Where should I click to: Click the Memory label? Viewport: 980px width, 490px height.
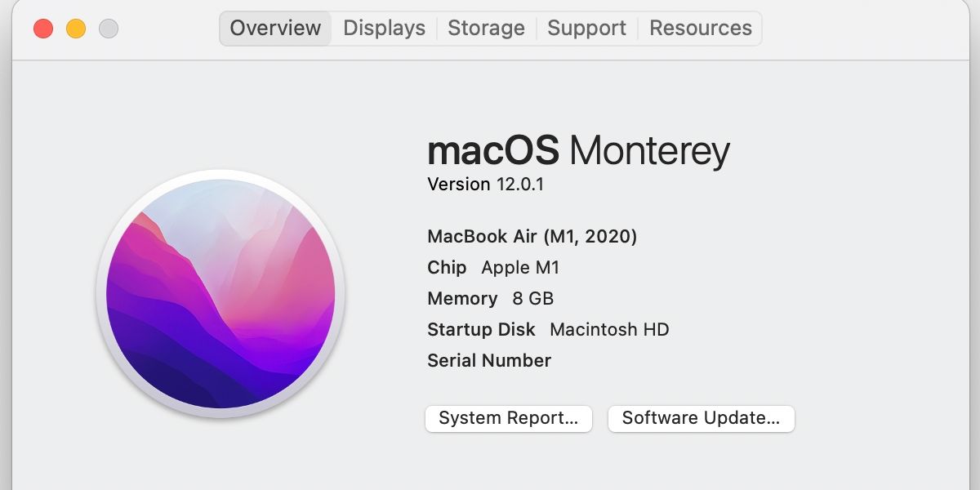tap(462, 299)
